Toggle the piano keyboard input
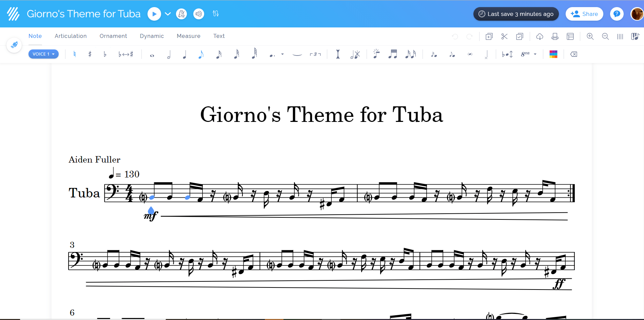Image resolution: width=644 pixels, height=320 pixels. point(635,37)
